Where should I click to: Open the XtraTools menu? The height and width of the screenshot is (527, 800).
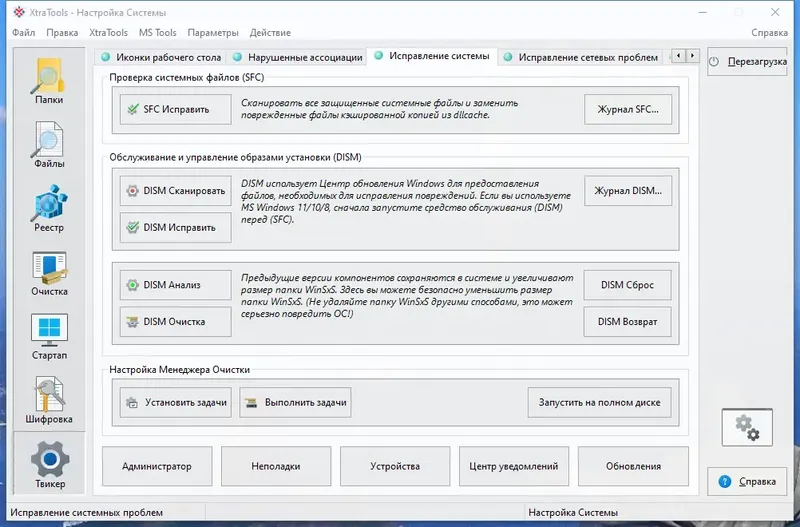[108, 33]
